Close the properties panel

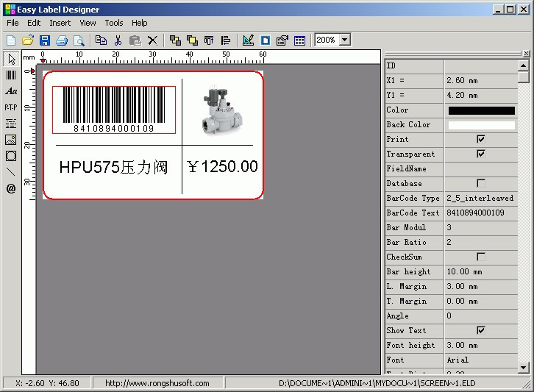tap(526, 54)
